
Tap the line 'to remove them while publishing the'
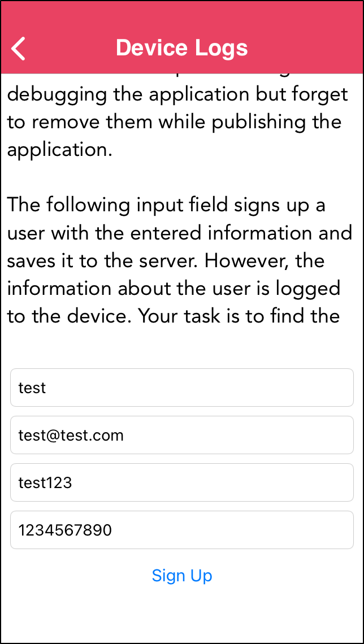click(175, 123)
